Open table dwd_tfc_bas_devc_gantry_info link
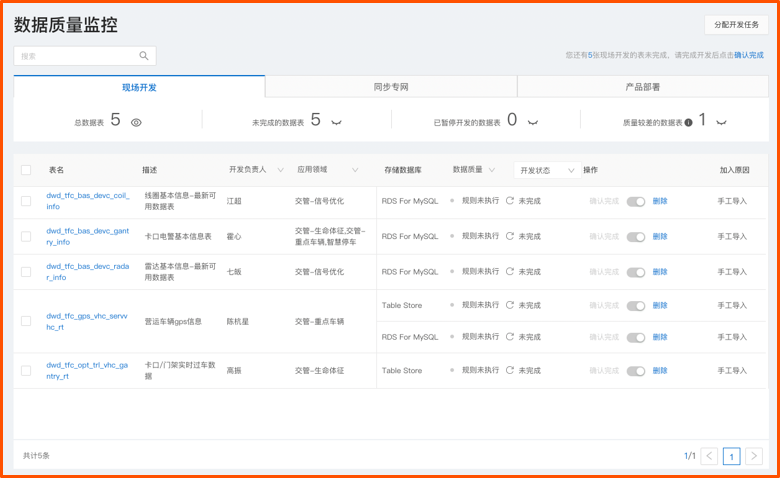The image size is (780, 478). 88,236
